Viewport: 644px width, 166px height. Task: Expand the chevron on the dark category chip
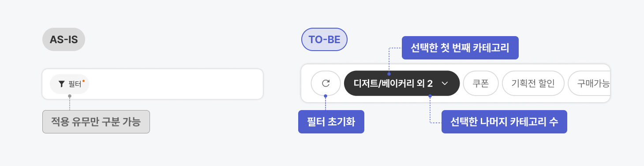[x=445, y=83]
